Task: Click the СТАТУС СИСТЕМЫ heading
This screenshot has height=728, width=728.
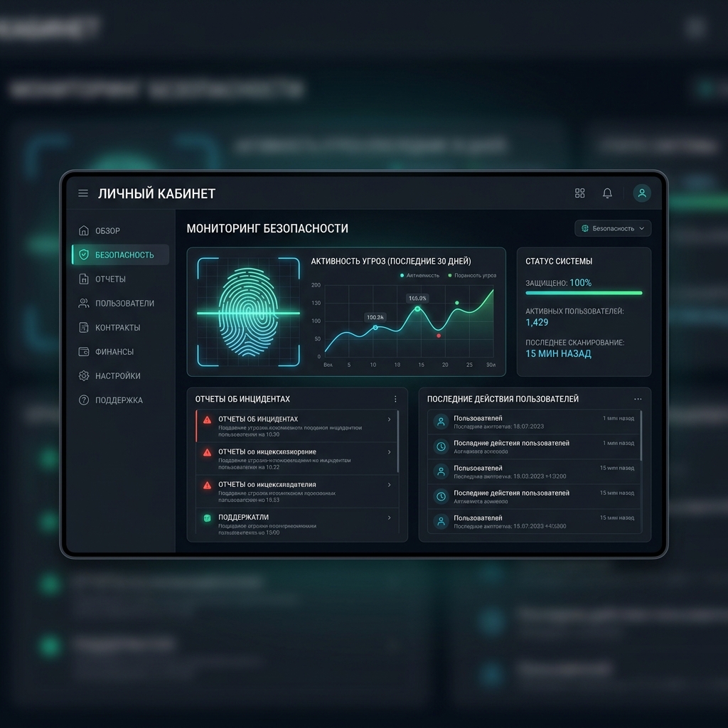Action: [x=559, y=262]
